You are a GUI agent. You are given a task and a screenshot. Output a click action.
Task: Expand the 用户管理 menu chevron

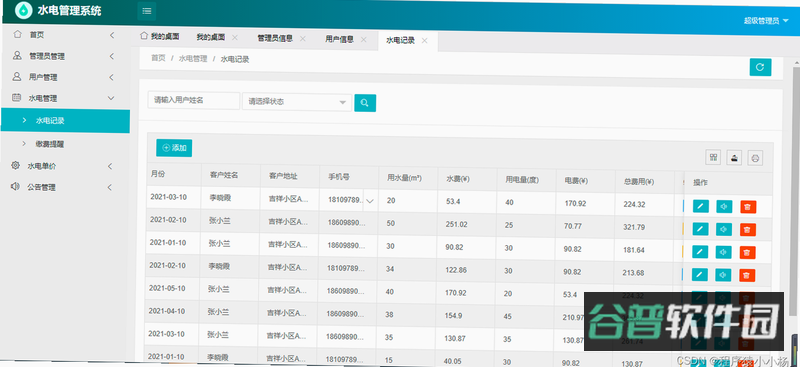[x=111, y=78]
